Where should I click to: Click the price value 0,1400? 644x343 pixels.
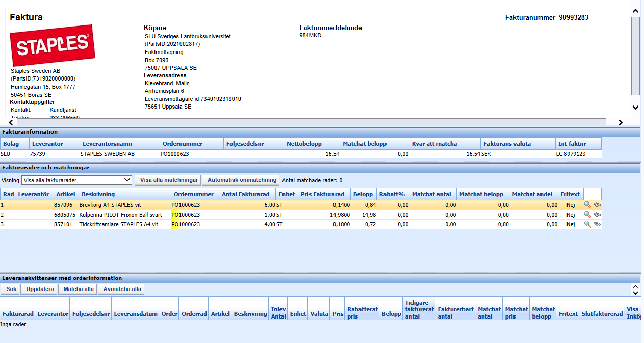pos(342,205)
